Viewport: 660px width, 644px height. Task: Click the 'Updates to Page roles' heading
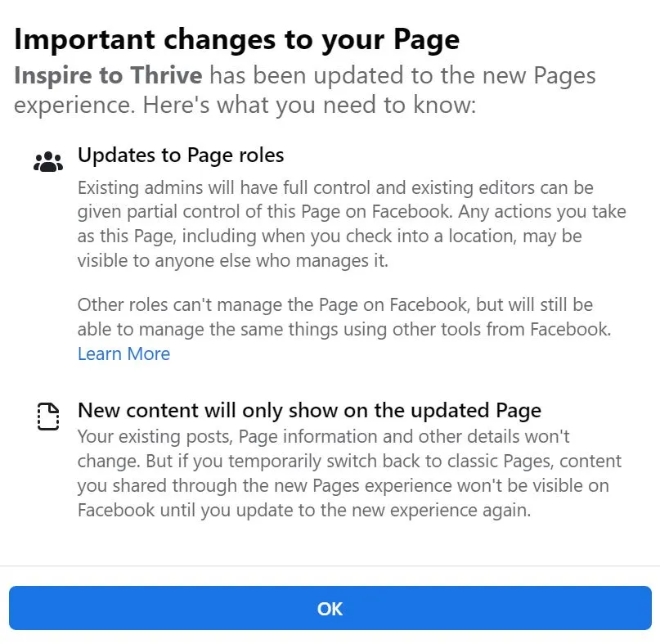tap(181, 155)
